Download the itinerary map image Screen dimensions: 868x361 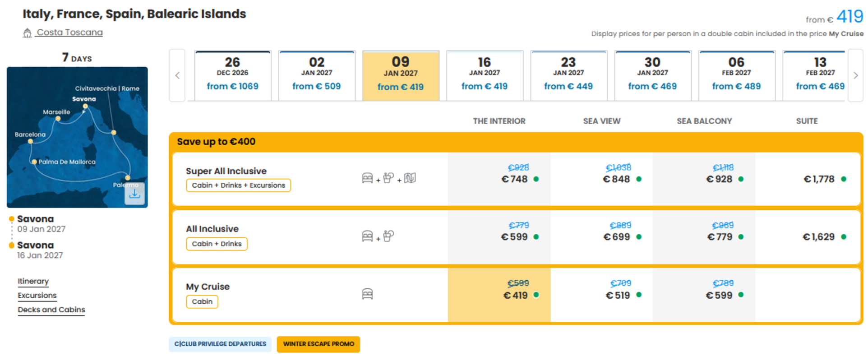[134, 194]
